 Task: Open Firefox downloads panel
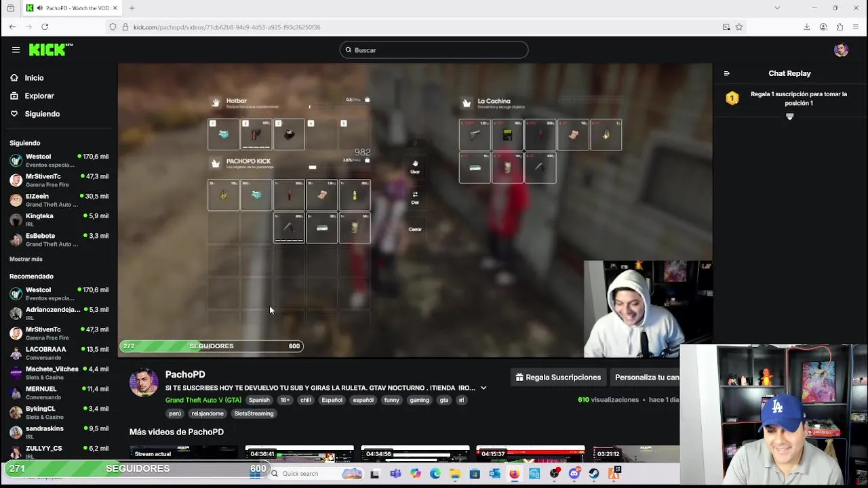tap(806, 27)
